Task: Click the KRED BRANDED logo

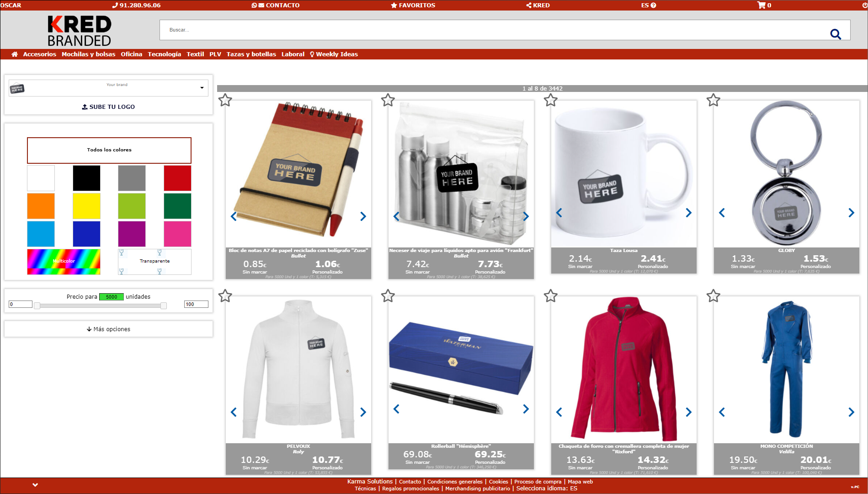Action: click(x=79, y=31)
